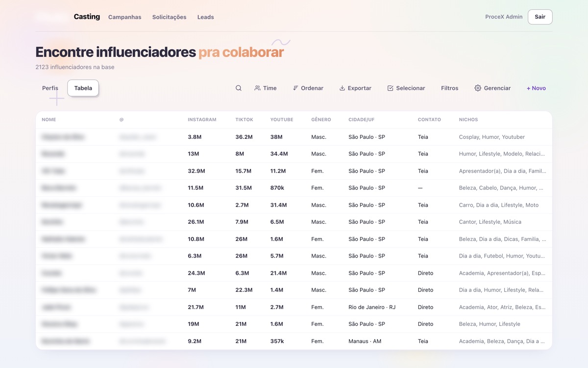
Task: Click the 10.8M Instagram value
Action: click(196, 239)
